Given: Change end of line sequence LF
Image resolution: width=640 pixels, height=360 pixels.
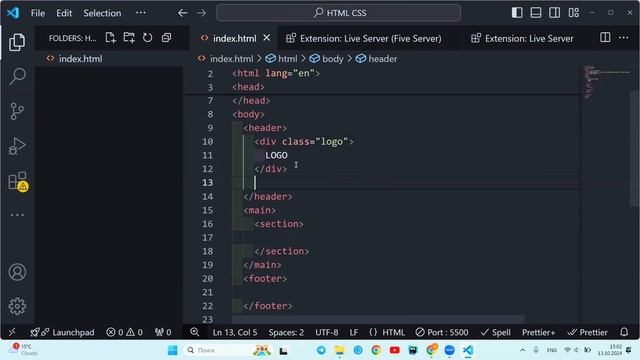Looking at the screenshot, I should (x=354, y=332).
